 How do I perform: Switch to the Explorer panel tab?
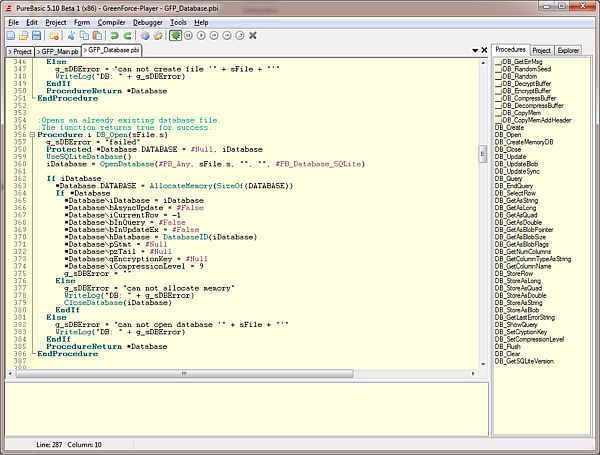568,49
